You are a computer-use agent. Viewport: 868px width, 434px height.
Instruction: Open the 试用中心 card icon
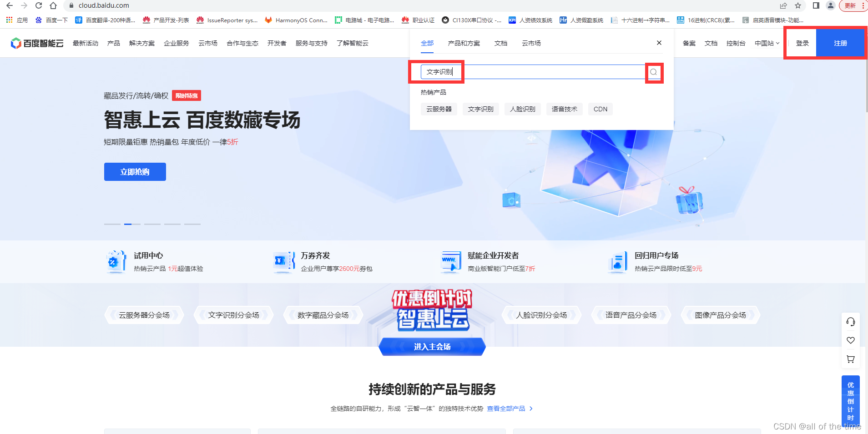pos(116,262)
